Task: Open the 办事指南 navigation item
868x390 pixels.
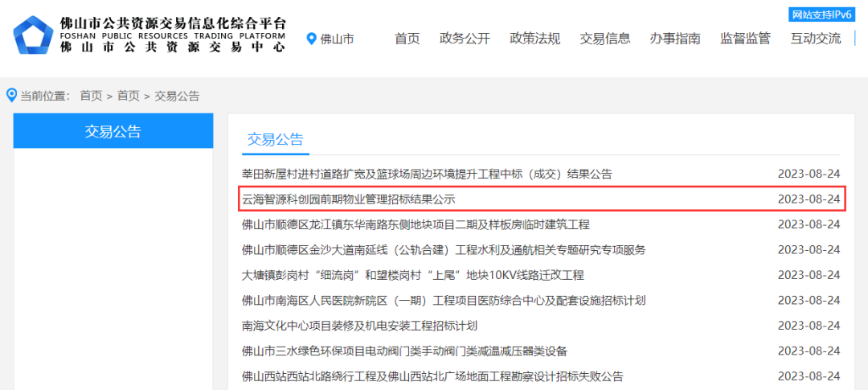Action: pyautogui.click(x=675, y=39)
